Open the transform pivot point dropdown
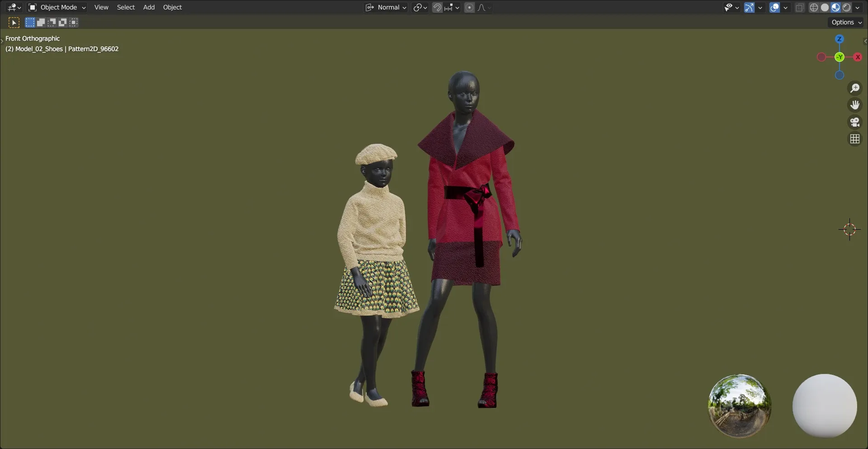The width and height of the screenshot is (868, 449). click(x=420, y=7)
